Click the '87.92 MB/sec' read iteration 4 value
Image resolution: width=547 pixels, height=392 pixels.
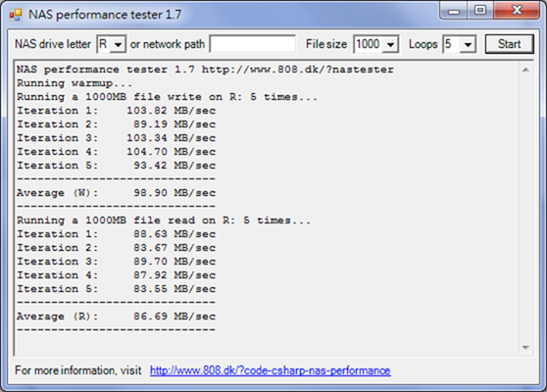tap(174, 275)
